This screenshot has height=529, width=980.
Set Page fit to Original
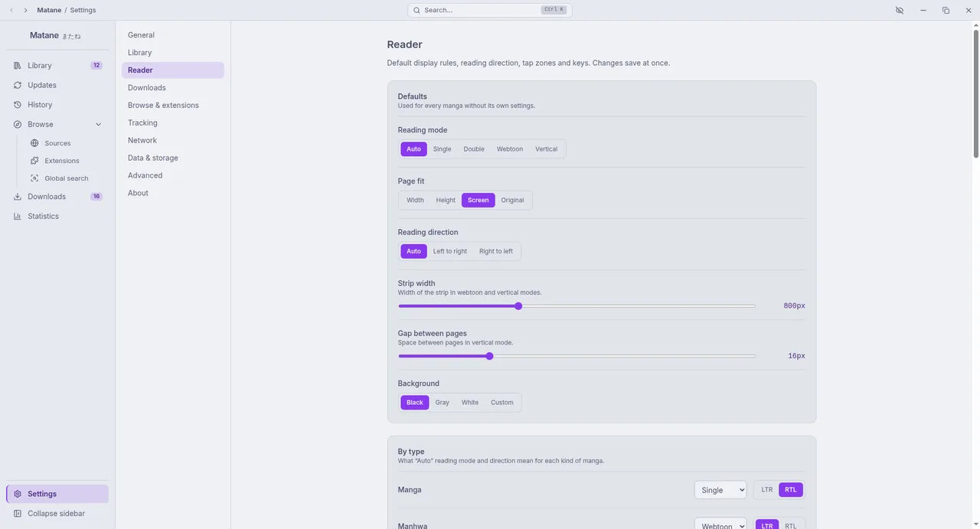pyautogui.click(x=512, y=201)
